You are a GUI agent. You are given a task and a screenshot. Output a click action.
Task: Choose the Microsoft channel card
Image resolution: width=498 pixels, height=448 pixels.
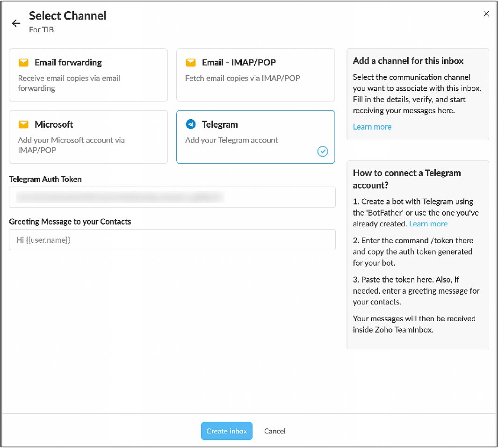(88, 137)
